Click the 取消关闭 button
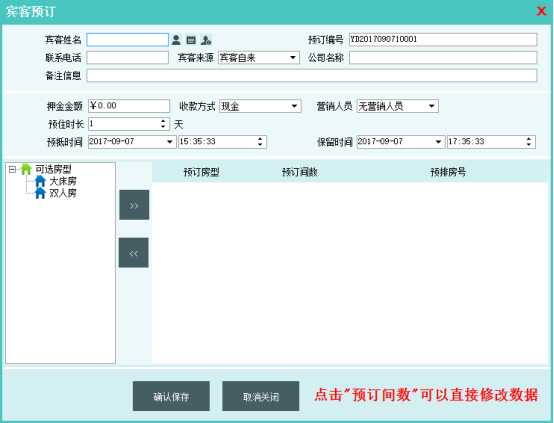Viewport: 554px width, 423px height. (261, 396)
